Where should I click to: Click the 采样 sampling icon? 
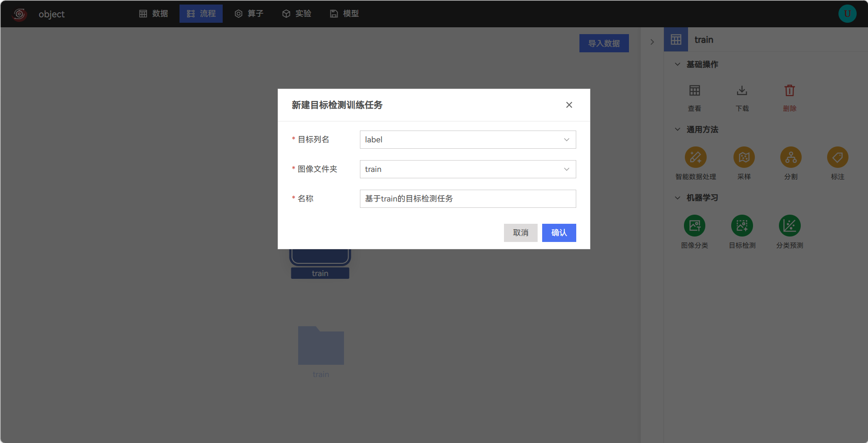click(744, 157)
